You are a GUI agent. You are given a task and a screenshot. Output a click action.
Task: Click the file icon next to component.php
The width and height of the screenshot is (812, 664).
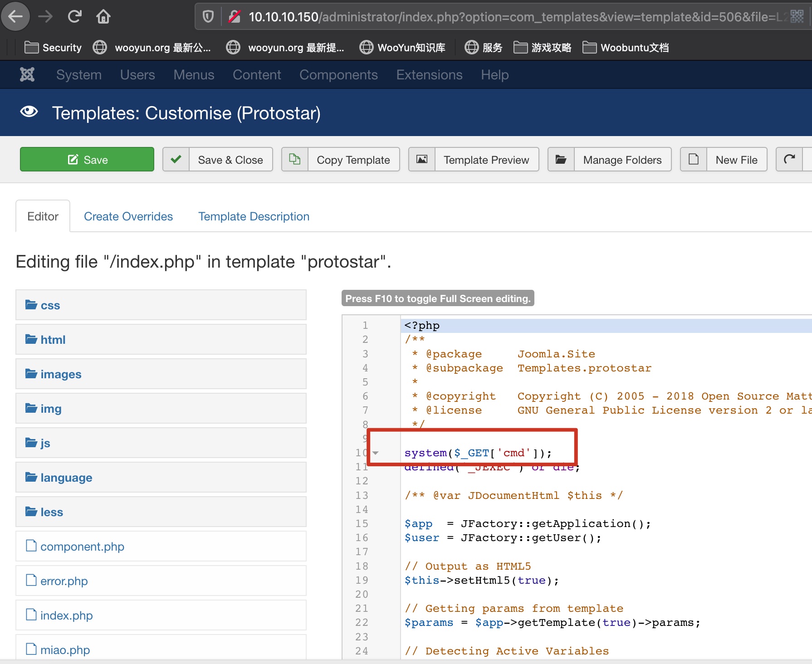pyautogui.click(x=31, y=546)
